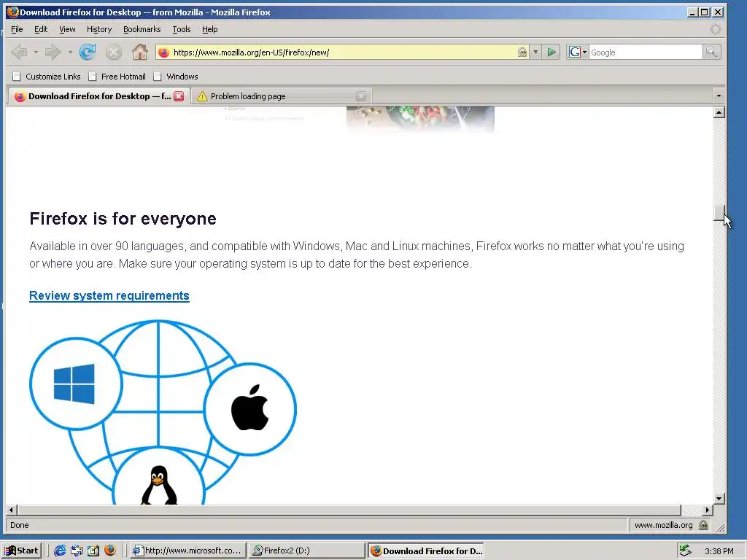Image resolution: width=747 pixels, height=560 pixels.
Task: Open the Tools menu
Action: (x=182, y=29)
